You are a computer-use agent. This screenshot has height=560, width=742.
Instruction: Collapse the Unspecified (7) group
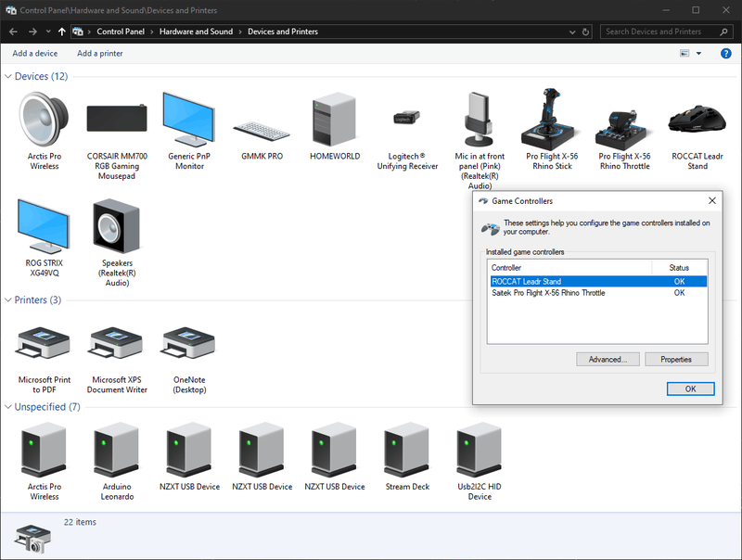point(8,407)
